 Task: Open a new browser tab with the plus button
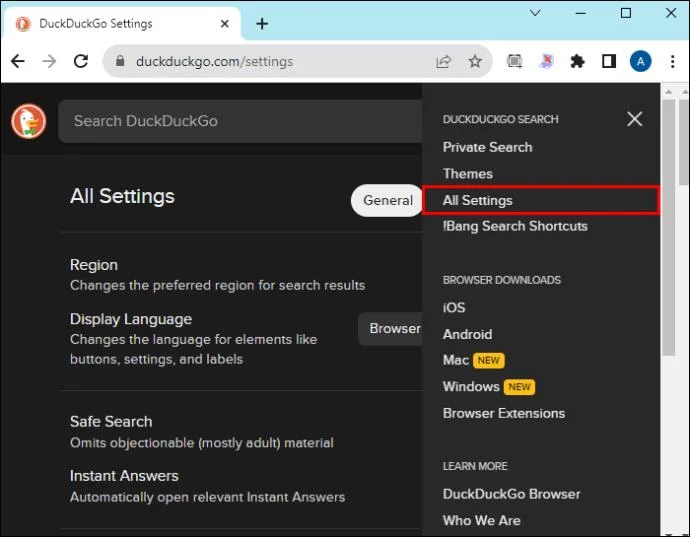click(x=262, y=24)
